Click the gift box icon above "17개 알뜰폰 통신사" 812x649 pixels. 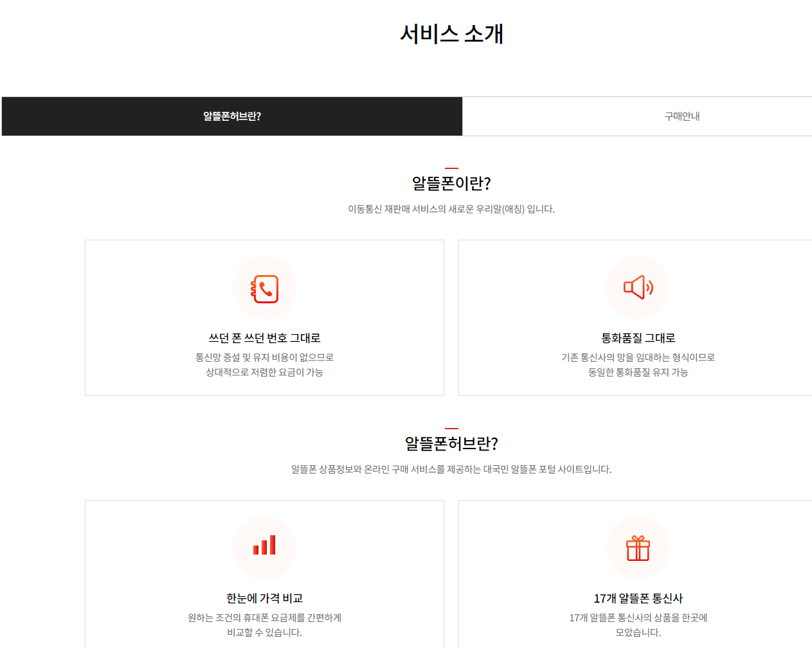(638, 547)
